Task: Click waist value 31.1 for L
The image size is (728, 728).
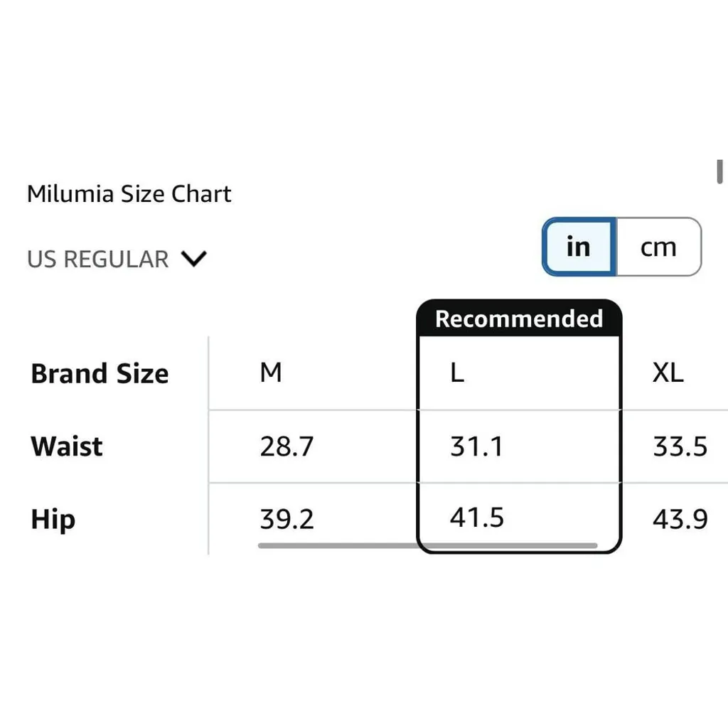Action: point(476,446)
